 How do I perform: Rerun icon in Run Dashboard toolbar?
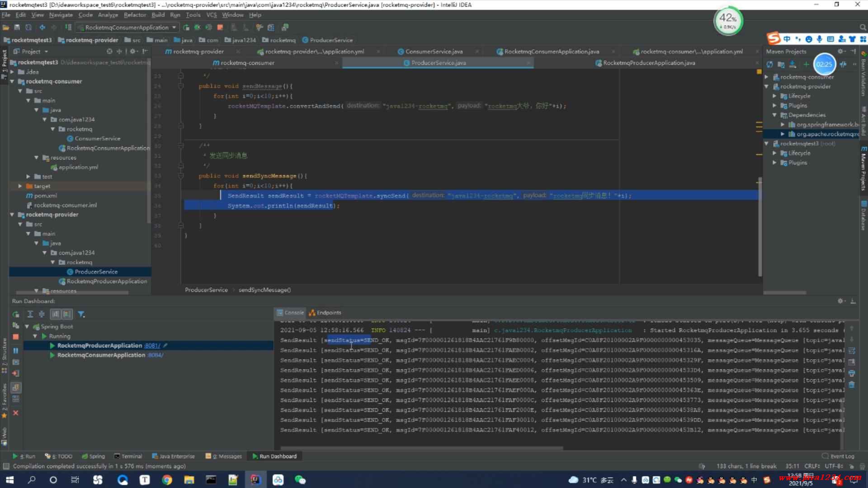click(x=16, y=314)
